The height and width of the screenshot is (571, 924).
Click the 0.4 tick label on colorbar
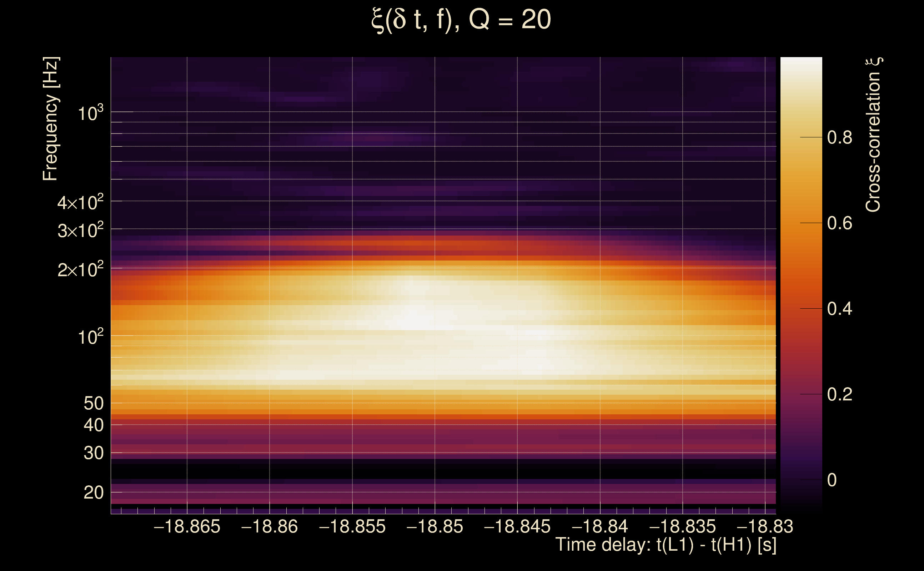pyautogui.click(x=839, y=309)
